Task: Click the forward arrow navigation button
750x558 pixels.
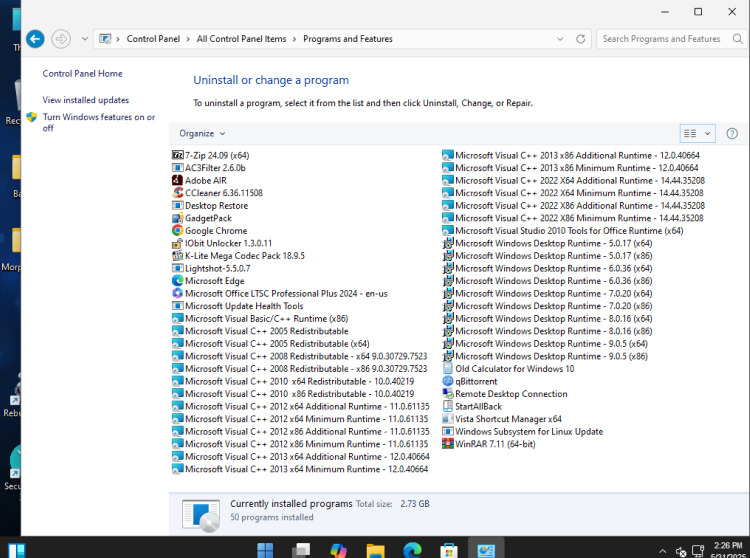Action: [61, 39]
